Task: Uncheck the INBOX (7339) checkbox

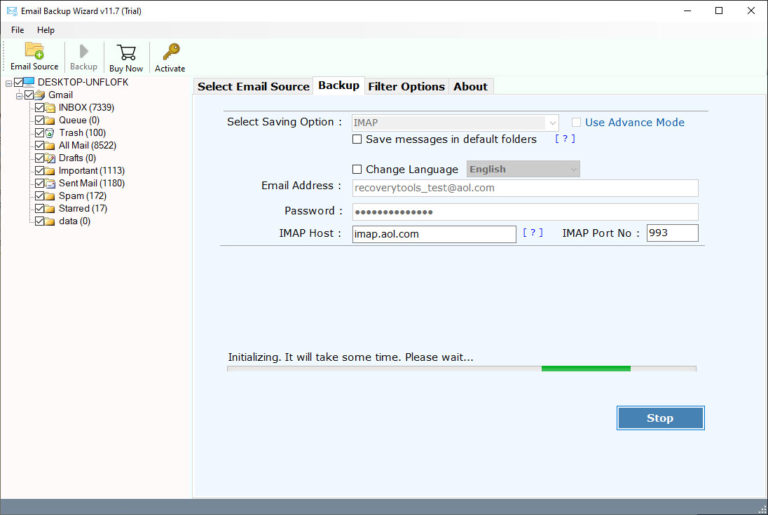Action: tap(40, 108)
